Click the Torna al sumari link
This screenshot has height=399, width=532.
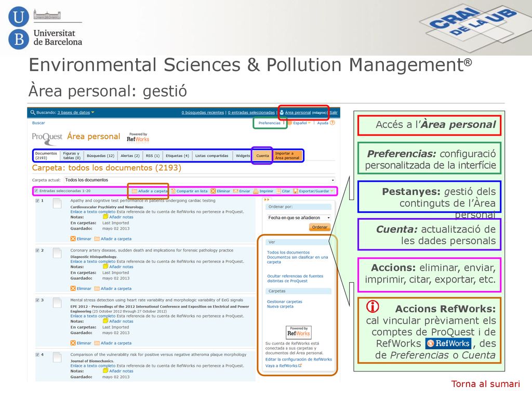tap(486, 384)
